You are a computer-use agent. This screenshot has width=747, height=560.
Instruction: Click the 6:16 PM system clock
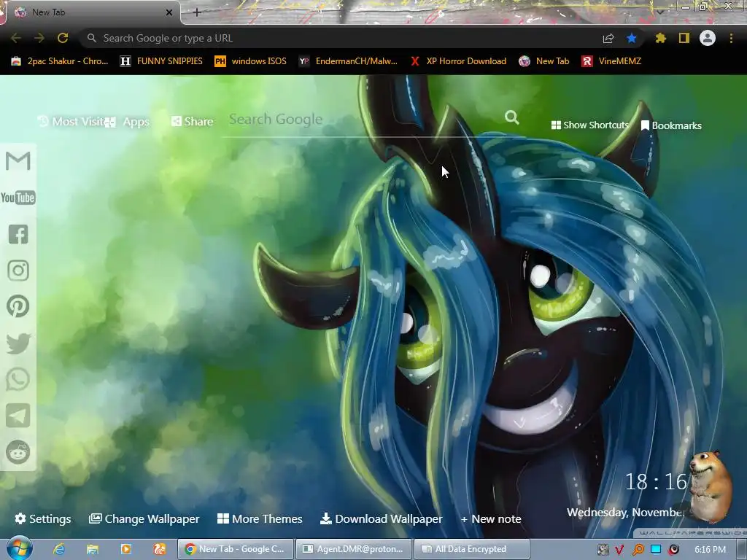711,550
